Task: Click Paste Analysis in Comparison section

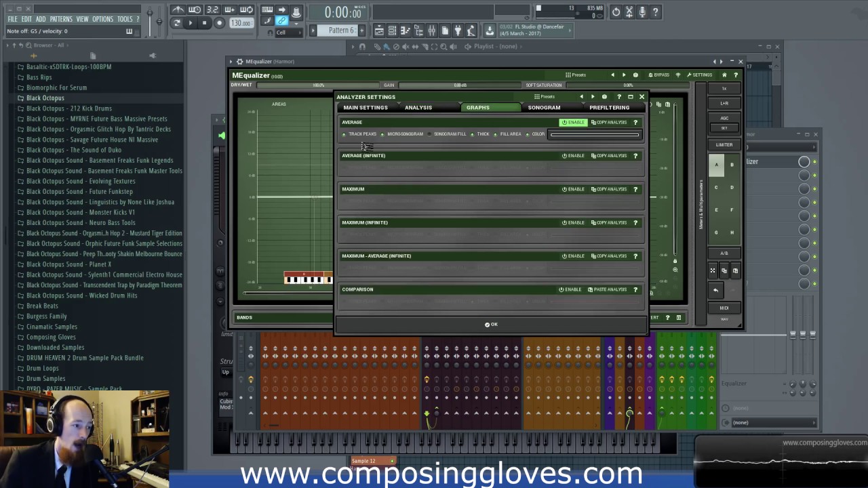Action: [608, 289]
